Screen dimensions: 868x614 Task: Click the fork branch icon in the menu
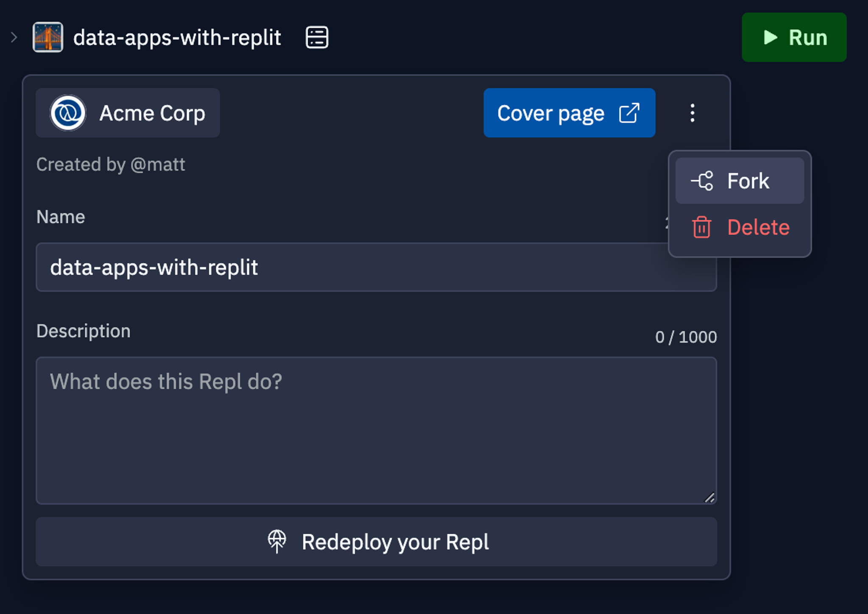[x=701, y=181]
